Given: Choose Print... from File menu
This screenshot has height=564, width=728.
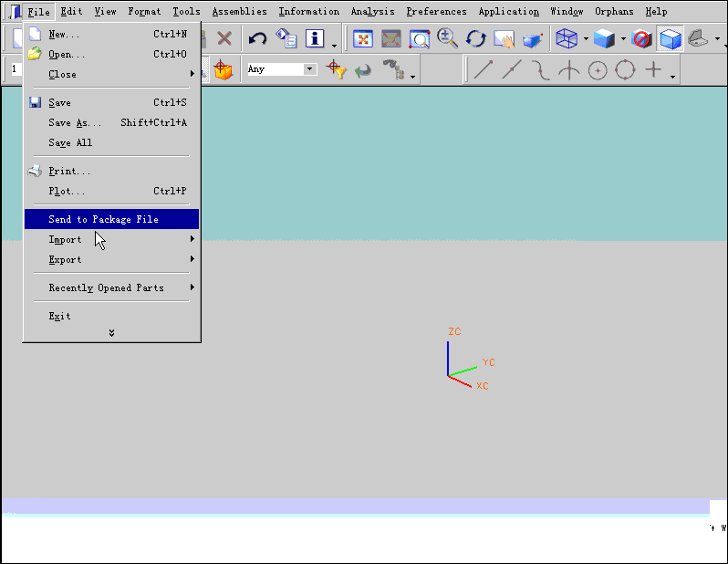Looking at the screenshot, I should point(111,171).
